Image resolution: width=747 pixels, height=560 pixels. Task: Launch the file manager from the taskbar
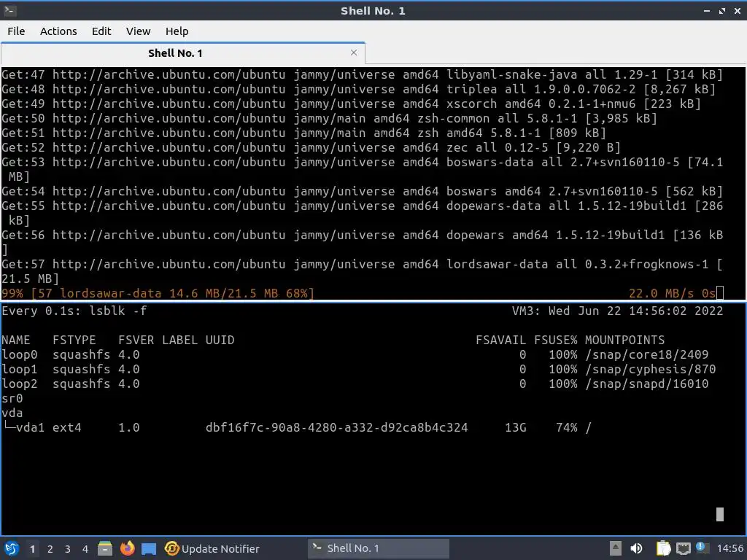point(105,548)
